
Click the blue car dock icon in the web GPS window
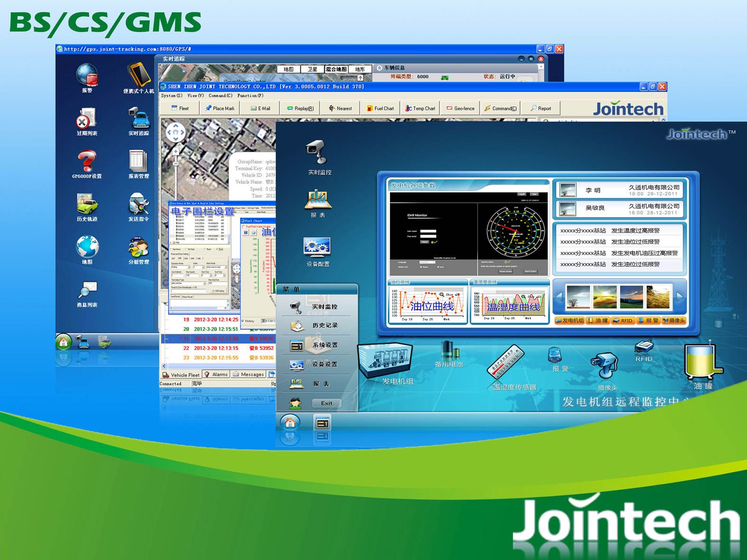[83, 341]
